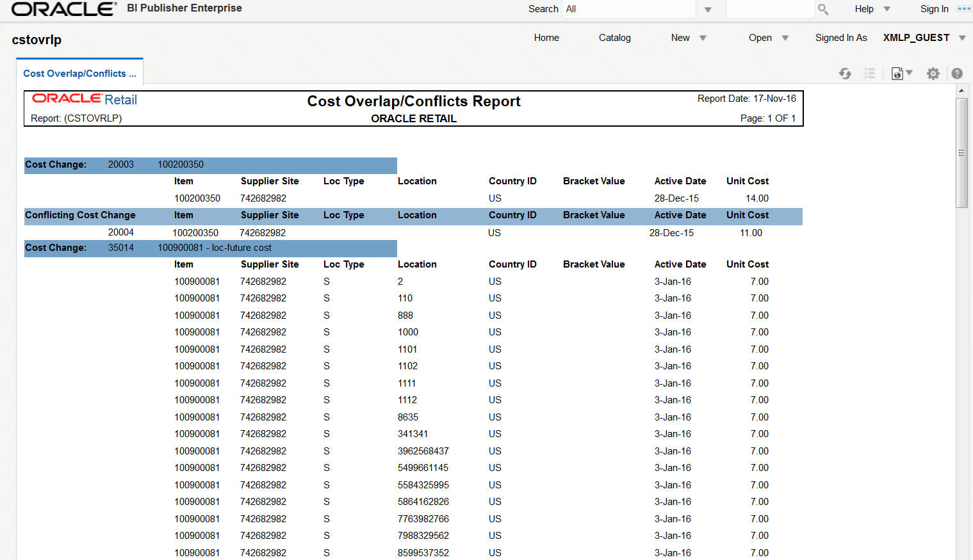973x560 pixels.
Task: Click the Sign In link
Action: point(934,9)
